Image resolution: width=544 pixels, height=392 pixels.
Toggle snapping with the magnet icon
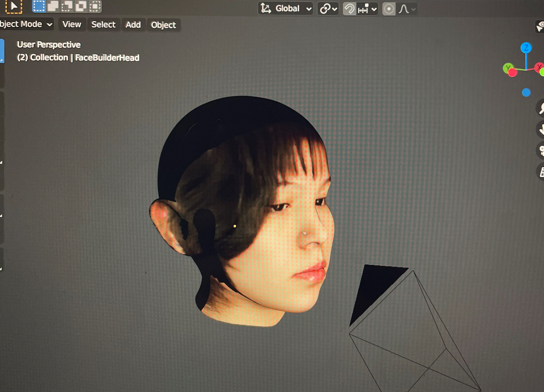pyautogui.click(x=349, y=9)
